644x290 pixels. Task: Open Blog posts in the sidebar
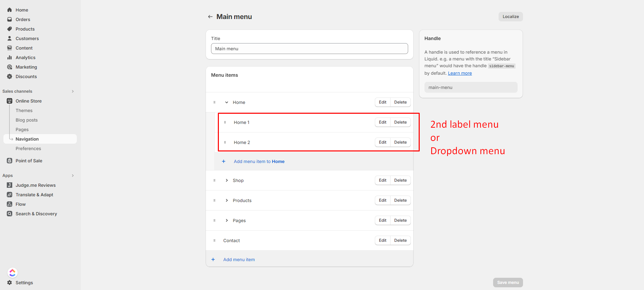(x=27, y=120)
